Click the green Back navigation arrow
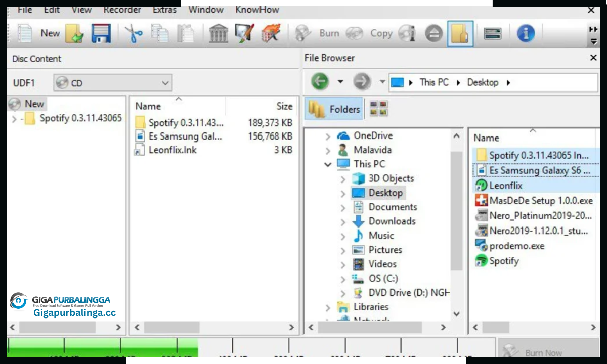This screenshot has height=364, width=607. (x=320, y=81)
